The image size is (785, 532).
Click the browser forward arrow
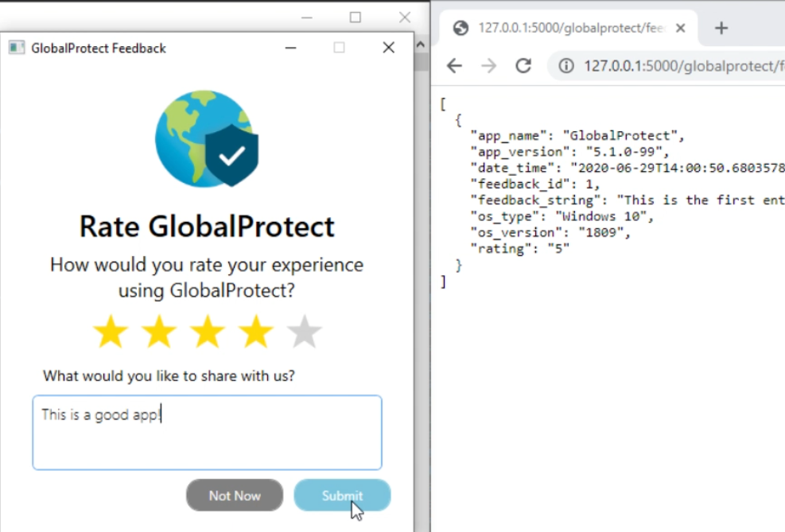(488, 66)
